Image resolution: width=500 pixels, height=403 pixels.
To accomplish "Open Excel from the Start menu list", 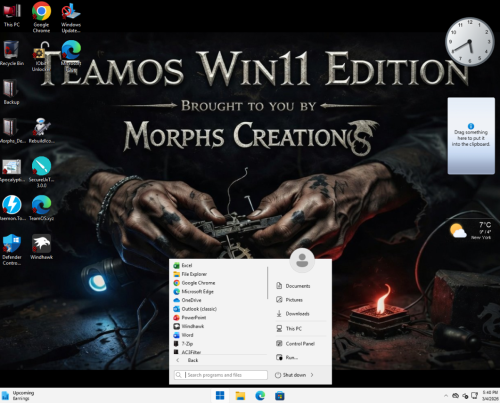I will point(219,265).
